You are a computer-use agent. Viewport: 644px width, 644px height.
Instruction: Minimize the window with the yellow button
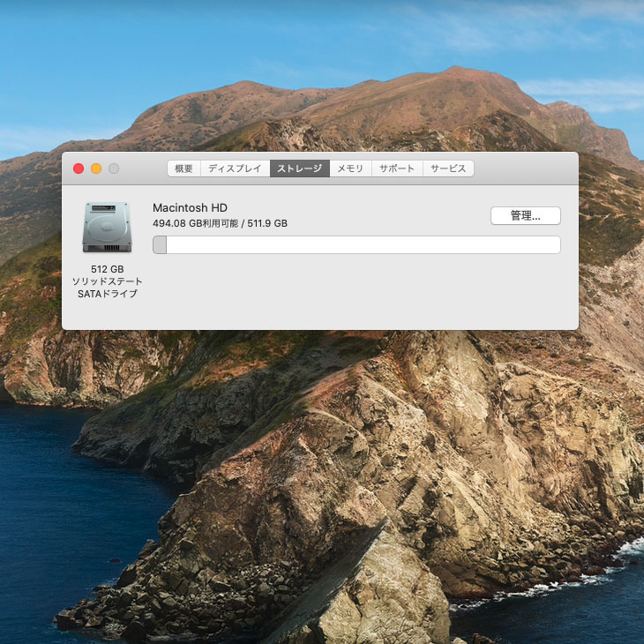tap(96, 168)
